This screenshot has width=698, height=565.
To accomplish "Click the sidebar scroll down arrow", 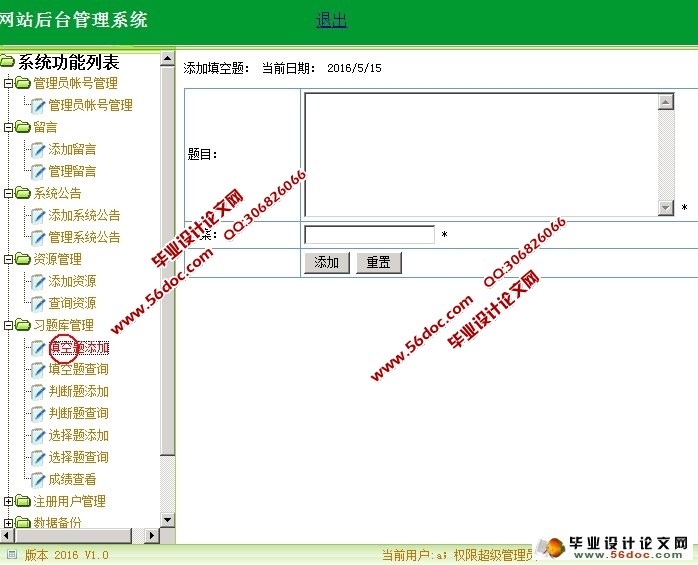I will (167, 519).
